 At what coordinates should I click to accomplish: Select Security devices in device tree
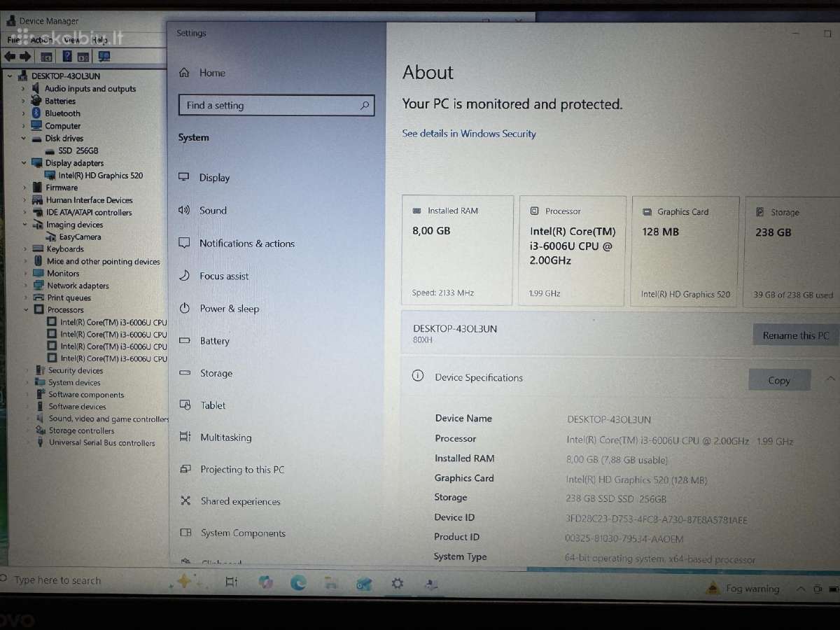pos(76,370)
